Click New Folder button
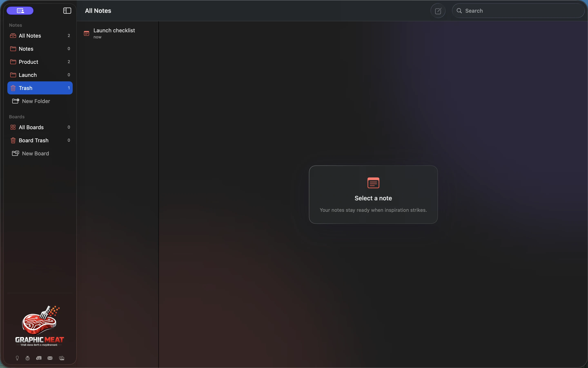The height and width of the screenshot is (368, 588). 31,101
